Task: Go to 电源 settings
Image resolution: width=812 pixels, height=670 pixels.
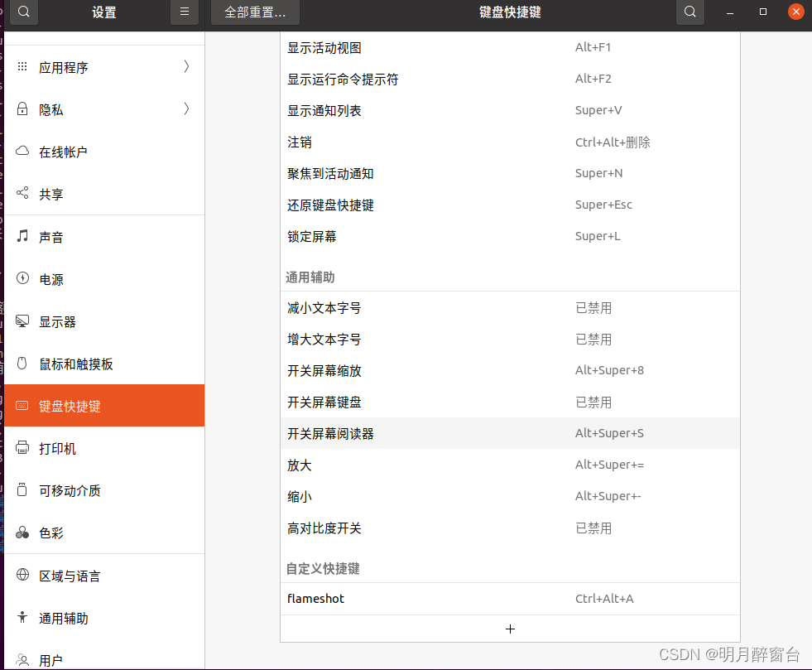Action: [104, 279]
